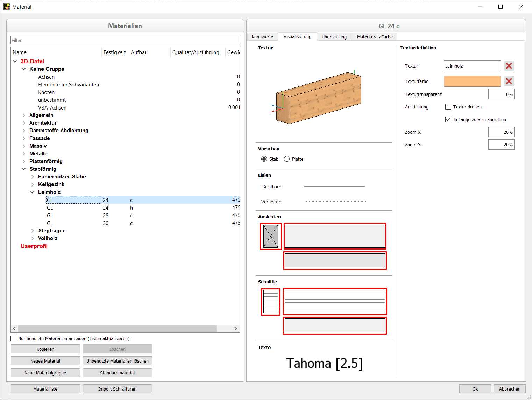The height and width of the screenshot is (400, 532).
Task: Expand the Massiv group
Action: coord(24,146)
